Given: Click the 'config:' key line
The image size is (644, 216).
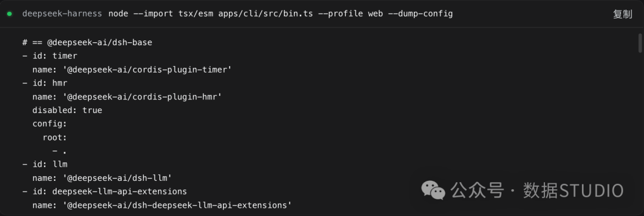Looking at the screenshot, I should point(49,124).
